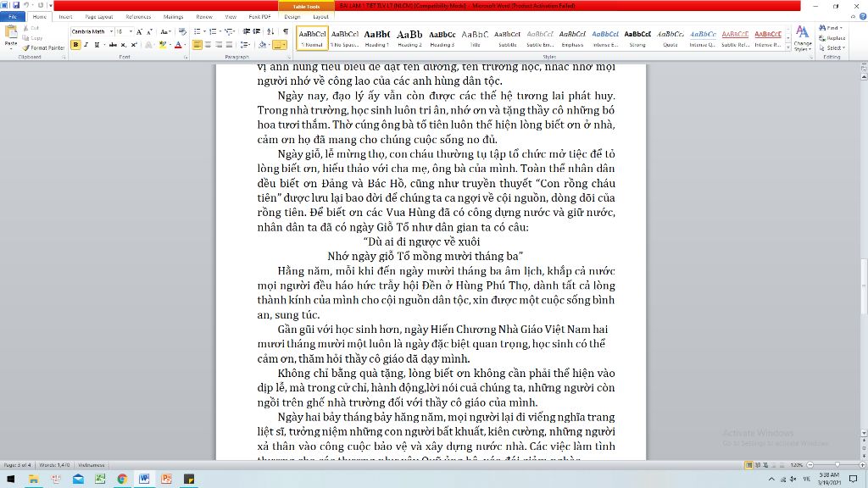Click the Multilevel List icon

pos(229,32)
